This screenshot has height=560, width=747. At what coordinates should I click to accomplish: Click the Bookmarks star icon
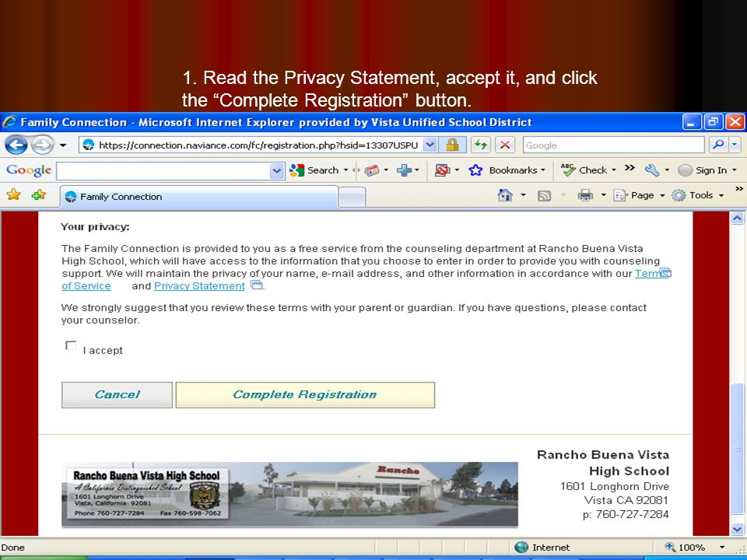475,170
